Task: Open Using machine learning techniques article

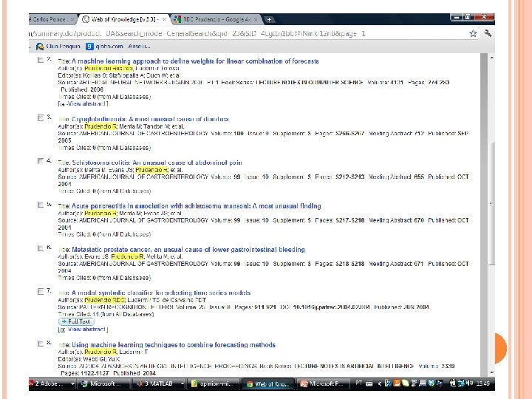Action: point(174,345)
